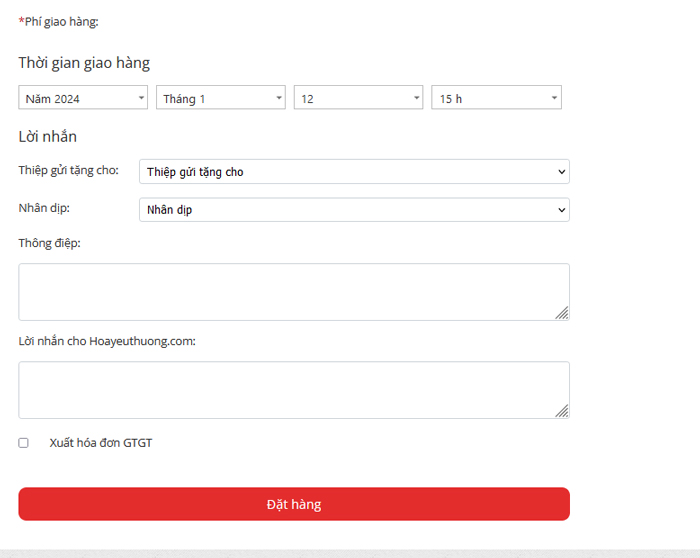Screen dimensions: 700x558
Task: Open the 'Năm 2024' year dropdown
Action: tap(83, 98)
